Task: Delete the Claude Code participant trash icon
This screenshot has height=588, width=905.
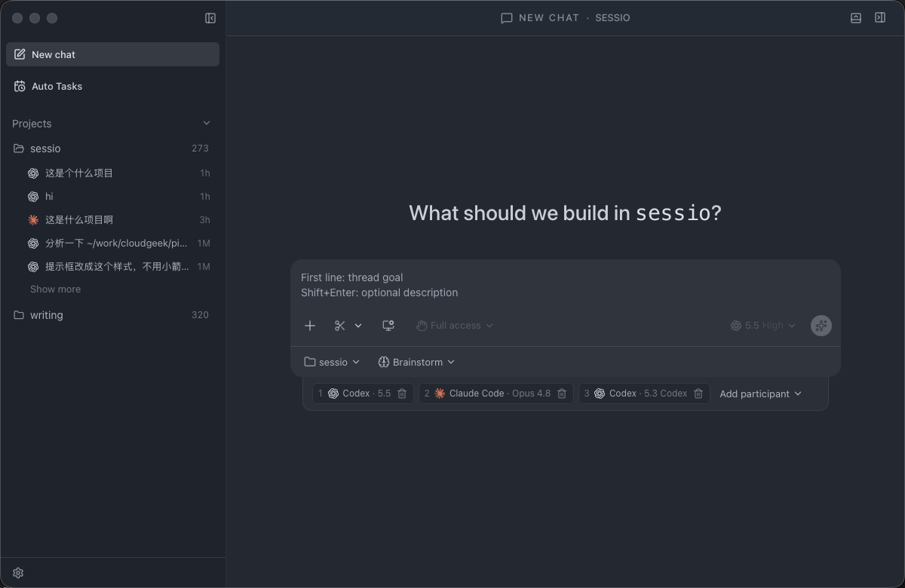Action: click(x=562, y=394)
